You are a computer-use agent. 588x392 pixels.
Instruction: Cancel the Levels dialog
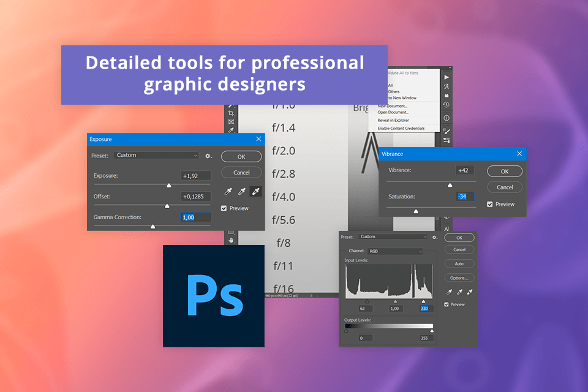click(x=459, y=249)
